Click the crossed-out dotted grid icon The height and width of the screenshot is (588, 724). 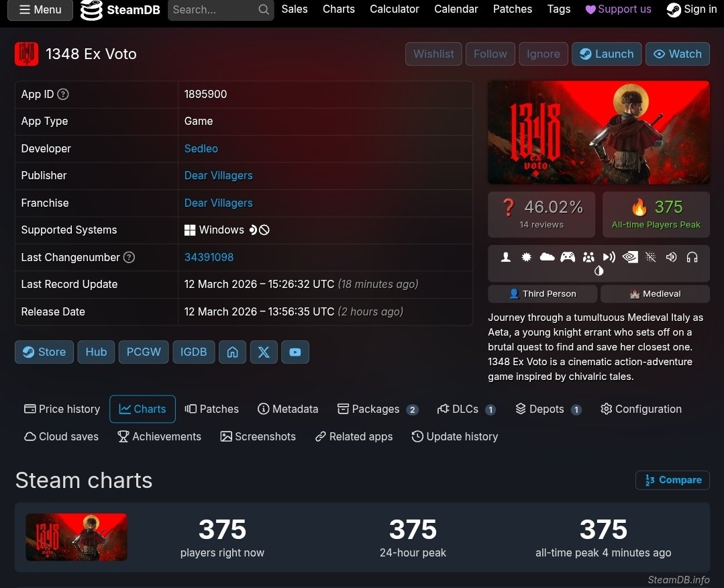point(651,257)
